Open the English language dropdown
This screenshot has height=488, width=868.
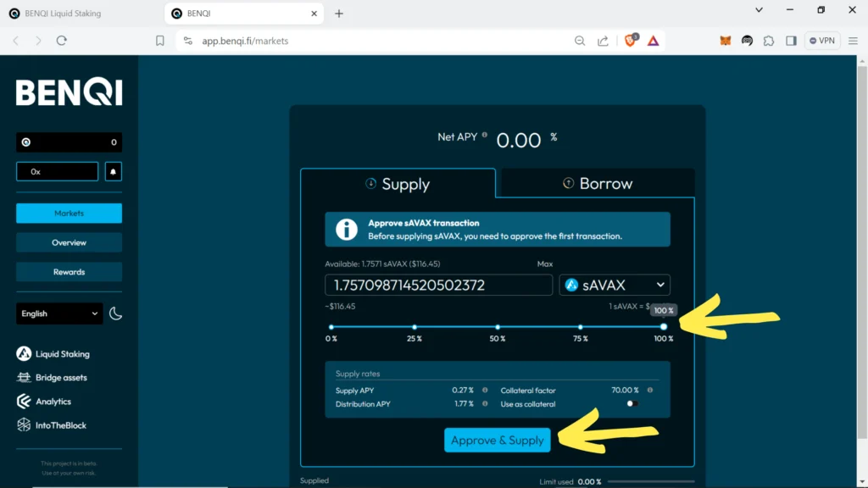pyautogui.click(x=59, y=313)
